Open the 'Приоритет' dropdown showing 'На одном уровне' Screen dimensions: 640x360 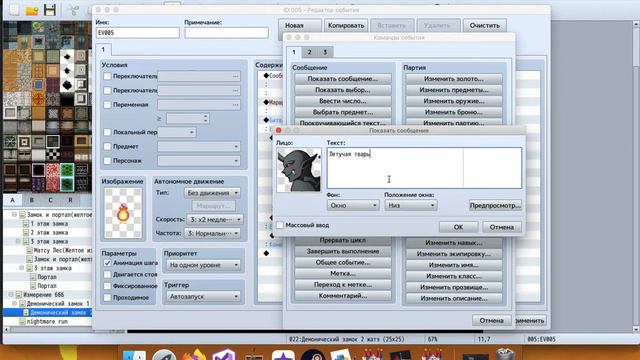[x=203, y=265]
